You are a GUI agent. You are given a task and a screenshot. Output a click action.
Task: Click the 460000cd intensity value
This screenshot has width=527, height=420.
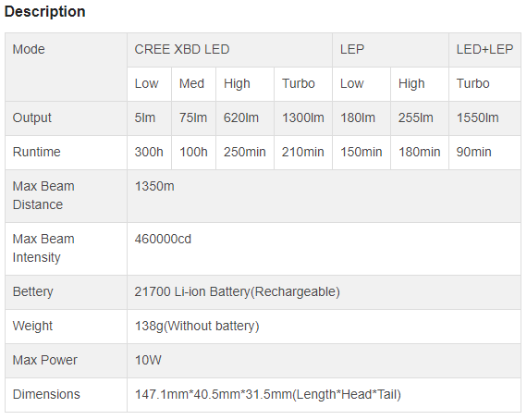coord(163,239)
